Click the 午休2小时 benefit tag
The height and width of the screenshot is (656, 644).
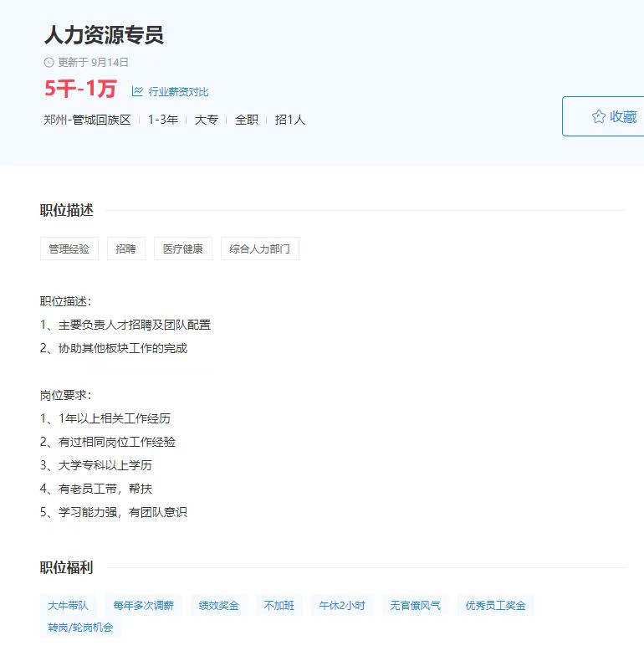click(342, 605)
